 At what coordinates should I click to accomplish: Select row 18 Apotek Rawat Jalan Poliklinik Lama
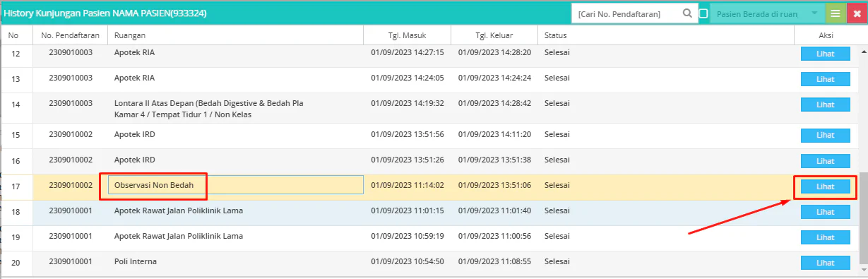click(x=429, y=213)
